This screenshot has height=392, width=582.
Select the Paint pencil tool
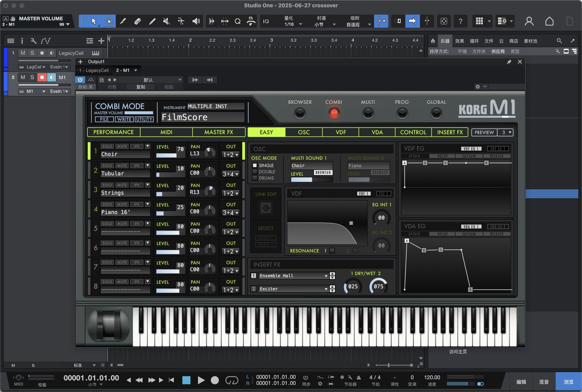pyautogui.click(x=152, y=21)
